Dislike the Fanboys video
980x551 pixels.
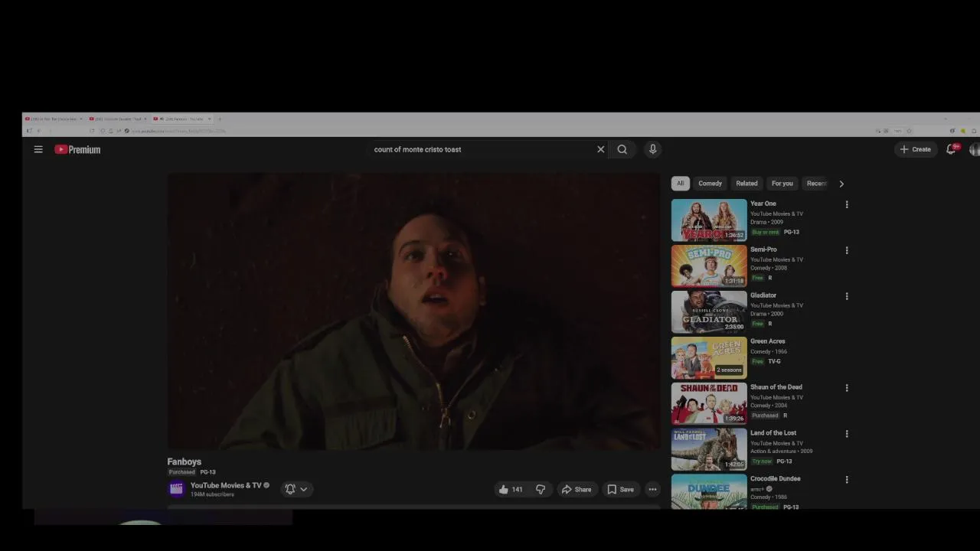(x=541, y=489)
